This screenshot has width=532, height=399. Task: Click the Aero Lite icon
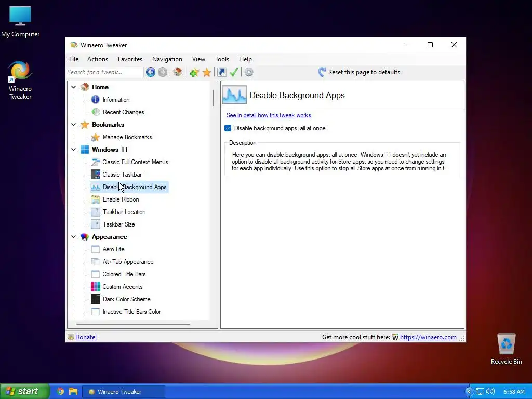[x=96, y=249]
